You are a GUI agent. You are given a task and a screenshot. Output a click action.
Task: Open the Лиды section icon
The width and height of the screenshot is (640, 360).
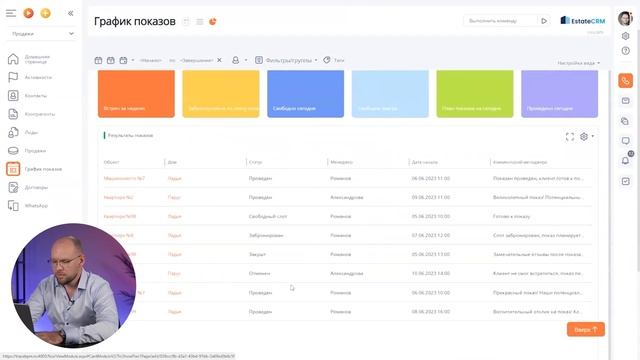[x=13, y=132]
